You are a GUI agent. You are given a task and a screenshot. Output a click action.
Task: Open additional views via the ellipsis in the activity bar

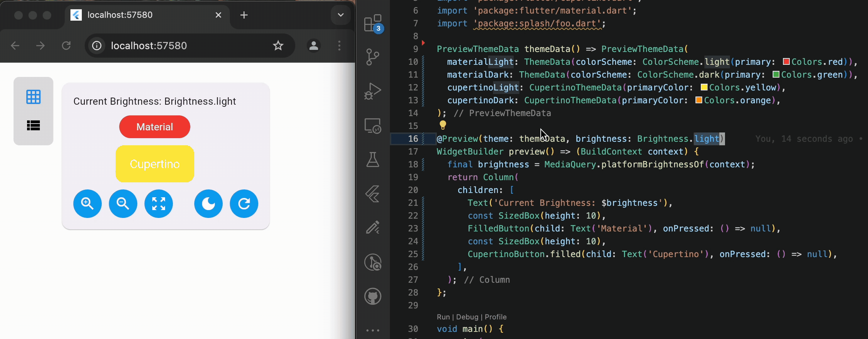tap(372, 330)
